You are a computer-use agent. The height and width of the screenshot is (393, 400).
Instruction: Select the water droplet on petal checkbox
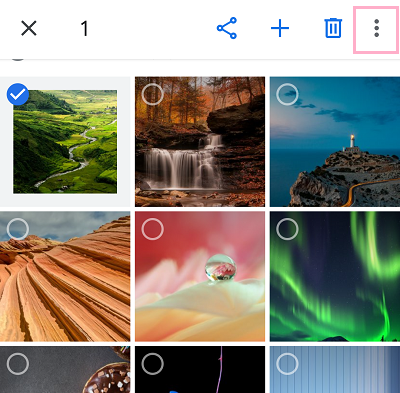click(x=153, y=229)
